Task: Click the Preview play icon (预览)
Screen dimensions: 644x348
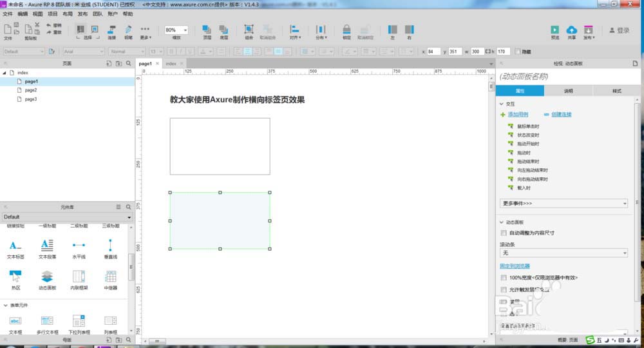Action: 555,30
